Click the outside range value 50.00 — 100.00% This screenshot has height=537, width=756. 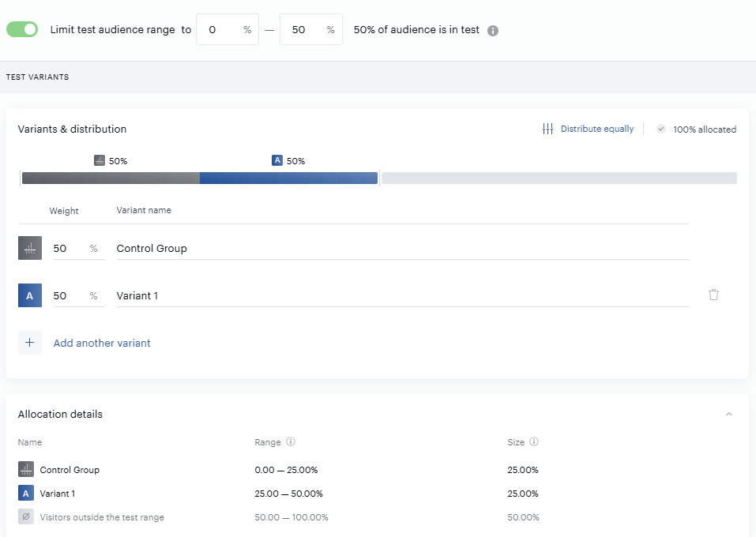[291, 517]
